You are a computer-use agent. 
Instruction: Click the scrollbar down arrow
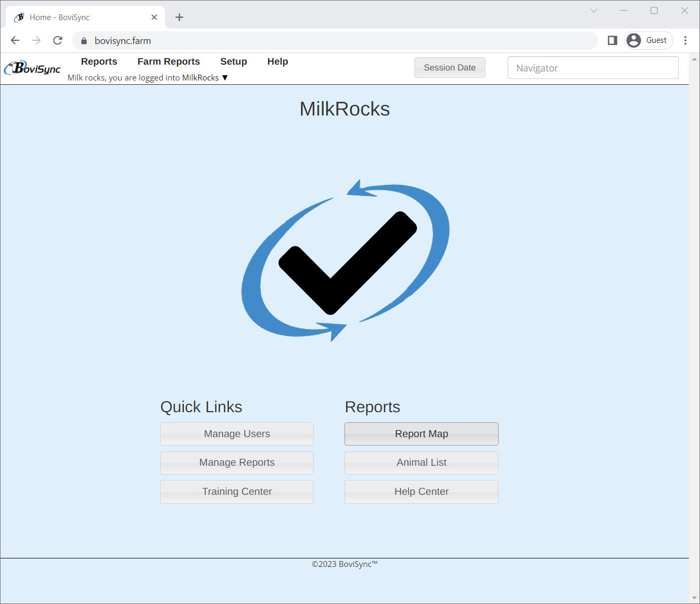[x=694, y=598]
